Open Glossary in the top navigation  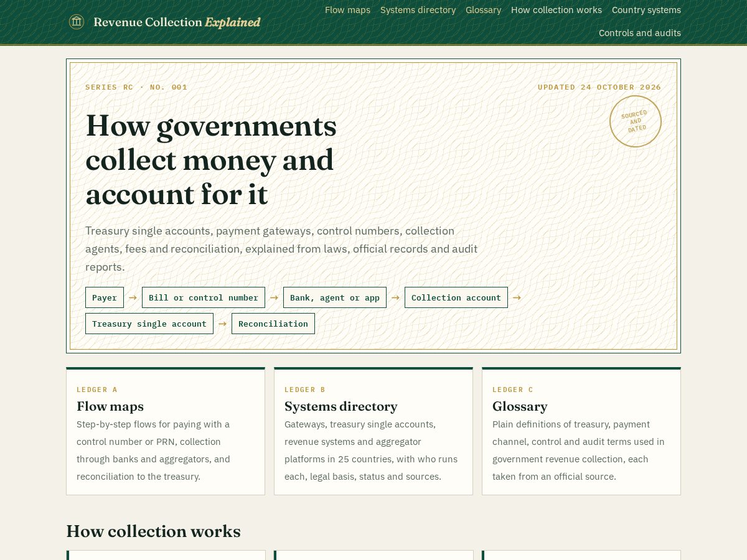tap(483, 10)
